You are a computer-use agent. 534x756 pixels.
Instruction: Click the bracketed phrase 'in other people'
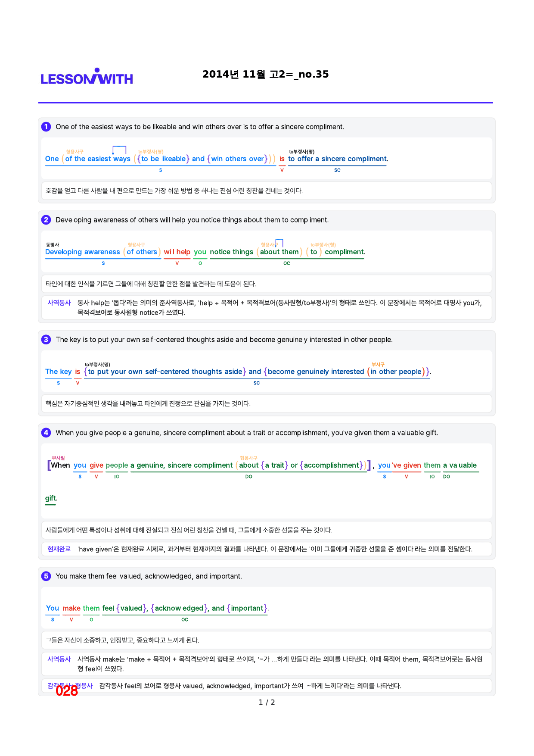[x=396, y=372]
